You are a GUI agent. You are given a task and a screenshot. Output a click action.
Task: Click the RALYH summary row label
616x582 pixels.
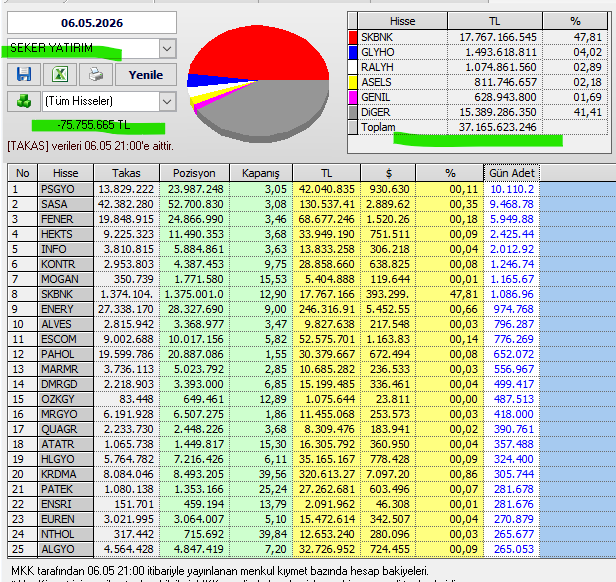[x=377, y=67]
